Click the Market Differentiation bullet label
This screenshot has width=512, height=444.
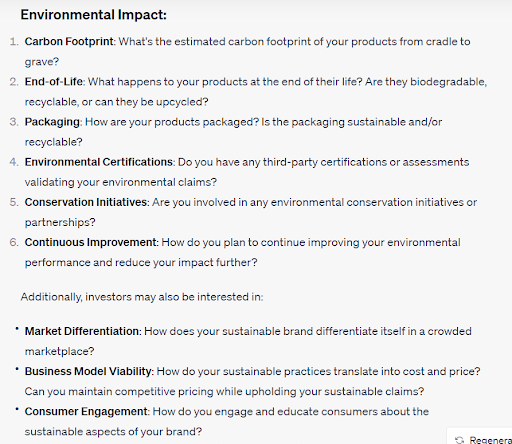click(82, 331)
